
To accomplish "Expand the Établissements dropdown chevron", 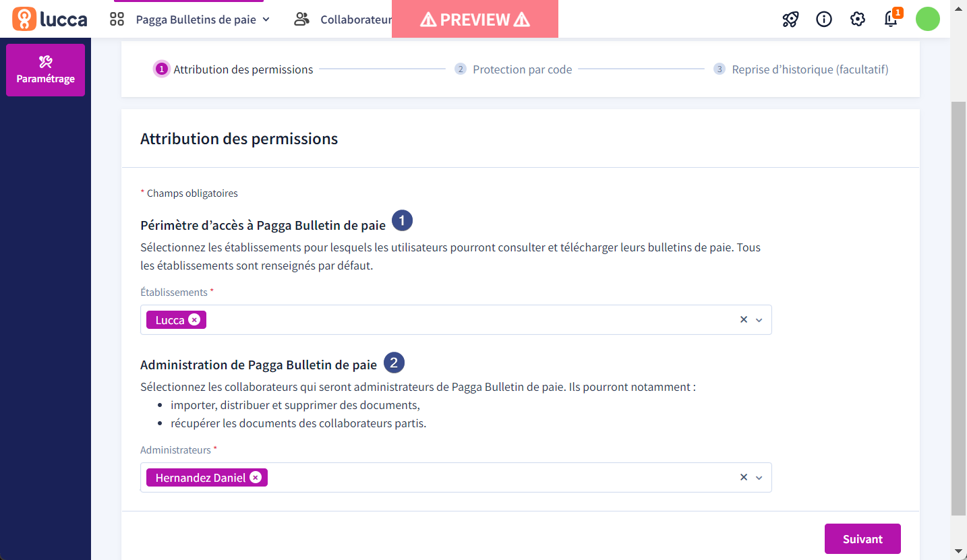I will point(759,320).
